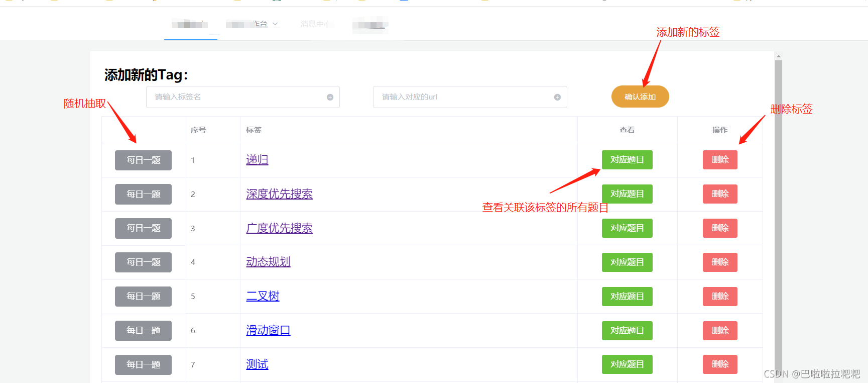Follow the 广度优先搜索 link

click(279, 228)
